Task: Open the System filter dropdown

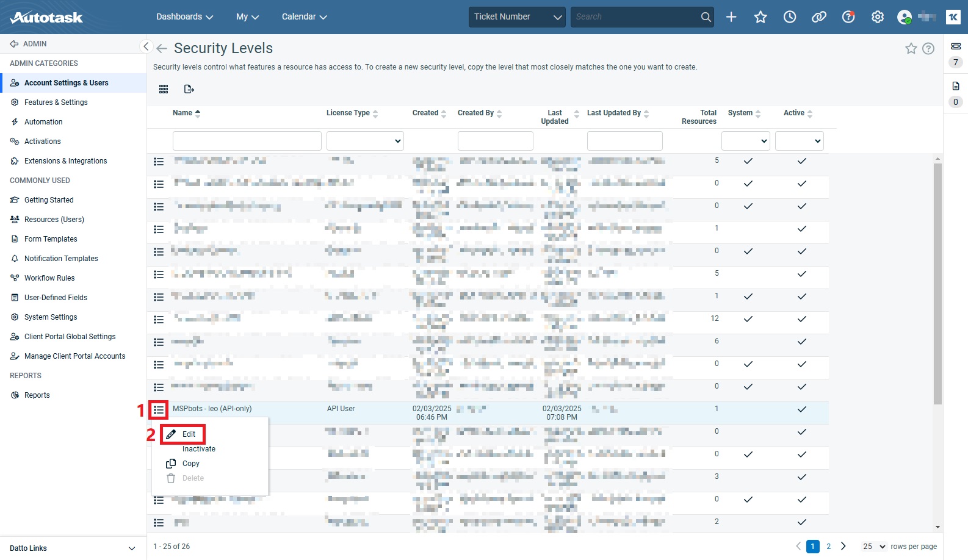Action: tap(746, 141)
